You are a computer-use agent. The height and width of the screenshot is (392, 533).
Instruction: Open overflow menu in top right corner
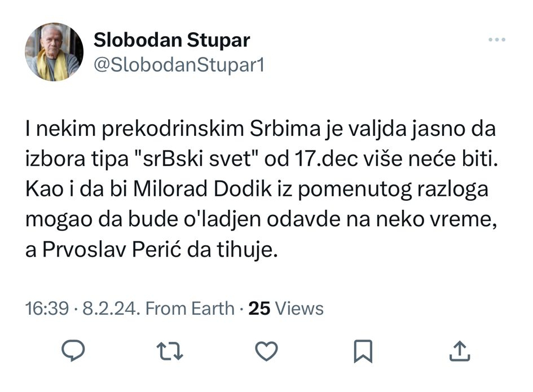click(497, 38)
